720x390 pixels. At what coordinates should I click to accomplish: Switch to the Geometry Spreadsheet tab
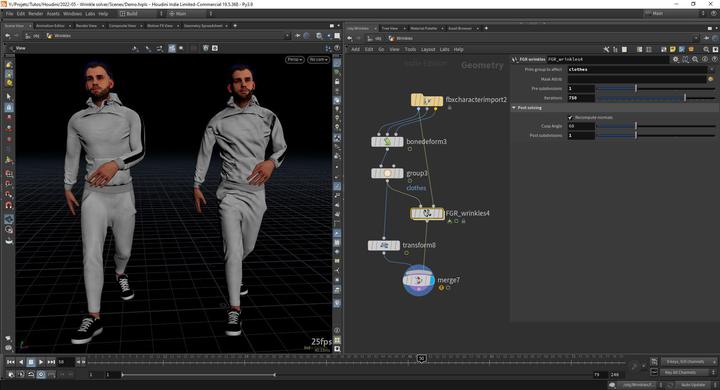point(203,26)
